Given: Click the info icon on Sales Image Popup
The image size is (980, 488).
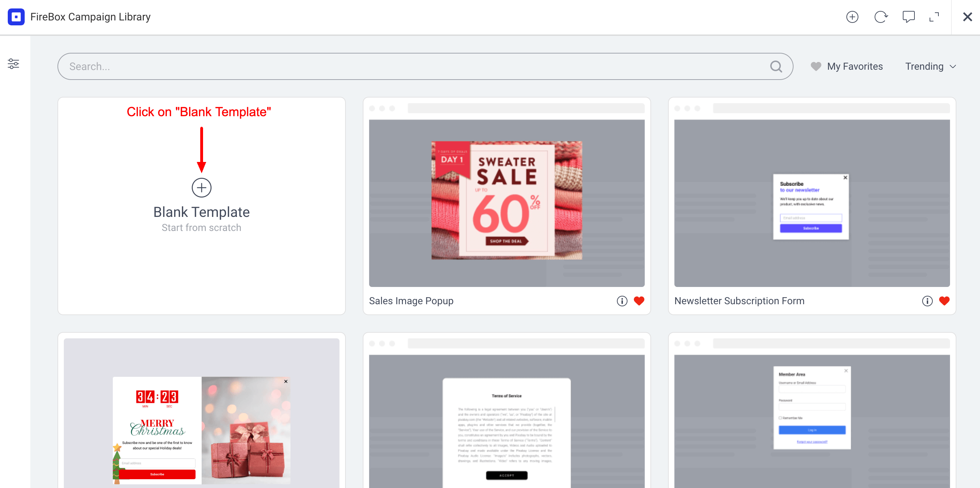Looking at the screenshot, I should (622, 301).
